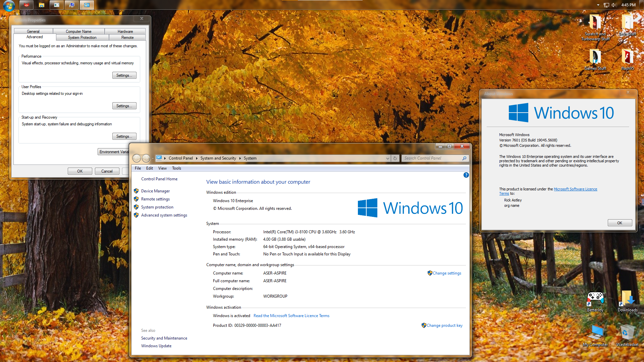Screen dimensions: 644x362
Task: Open the Tools menu
Action: click(176, 168)
